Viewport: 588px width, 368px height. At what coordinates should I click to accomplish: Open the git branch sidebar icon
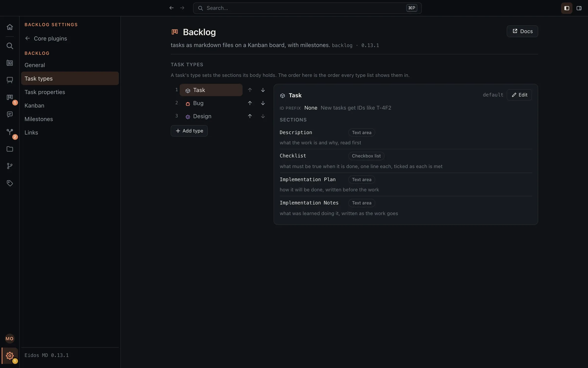[x=10, y=166]
